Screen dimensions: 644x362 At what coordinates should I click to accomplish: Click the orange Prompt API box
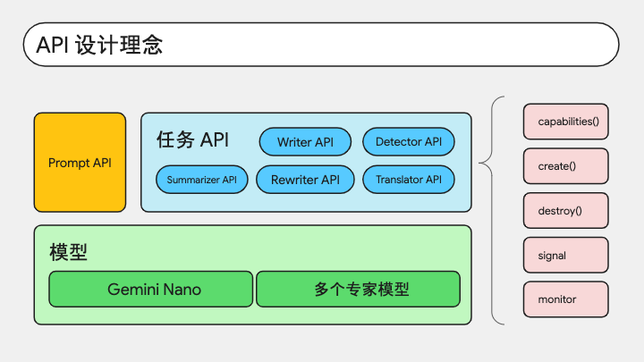click(80, 163)
